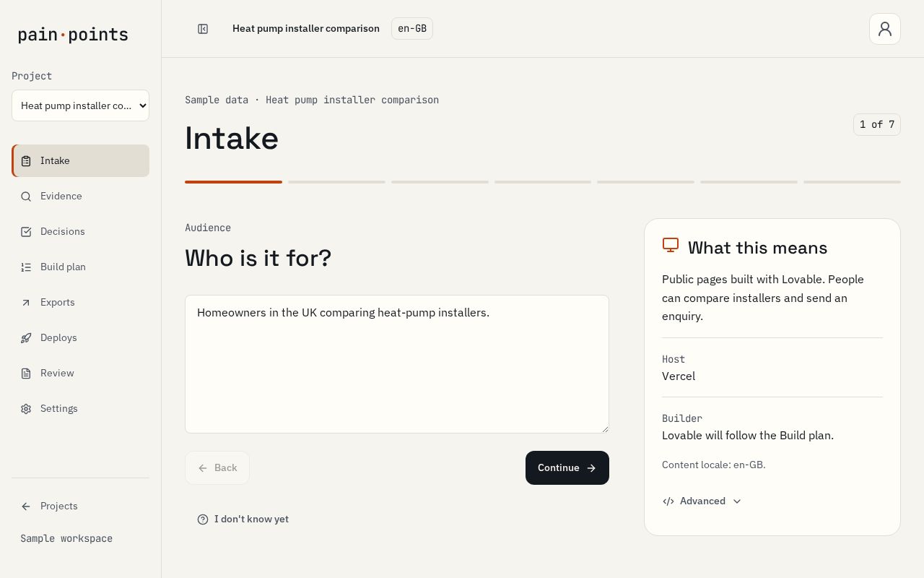
Task: Click the Projects back-arrow icon
Action: tap(26, 506)
